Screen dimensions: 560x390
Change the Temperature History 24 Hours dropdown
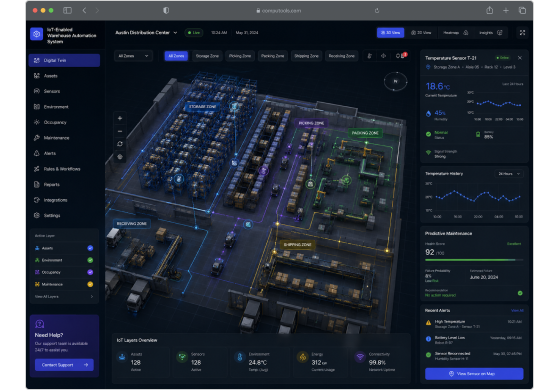tap(509, 174)
